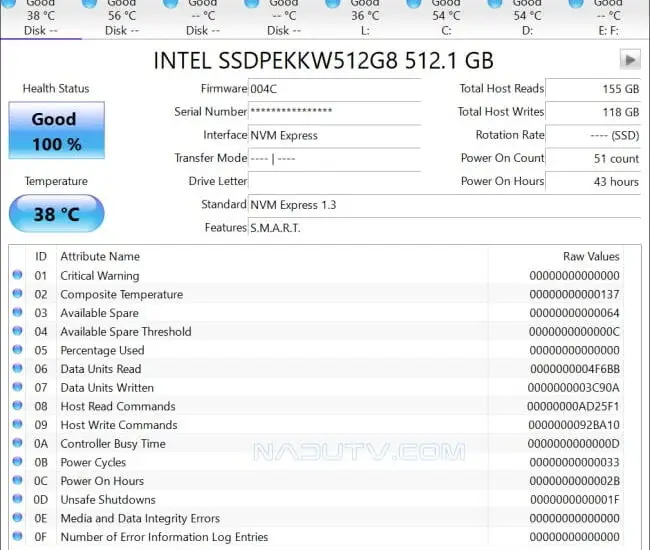650x550 pixels.
Task: Click Total Host Writes value 118 GB
Action: (593, 112)
